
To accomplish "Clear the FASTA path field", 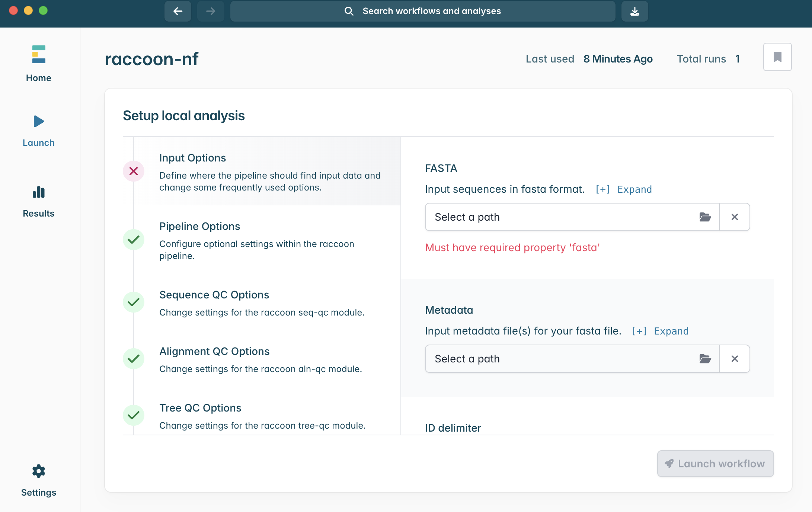I will [x=734, y=217].
